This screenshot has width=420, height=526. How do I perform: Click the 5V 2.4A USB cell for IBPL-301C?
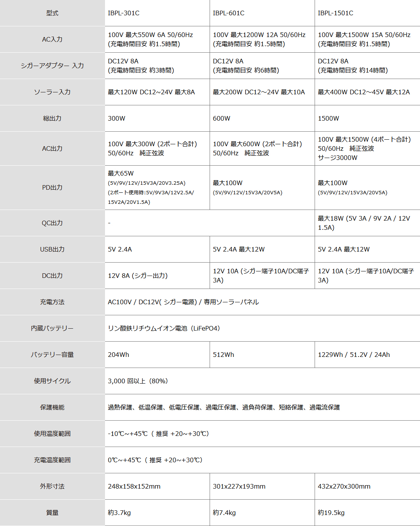[x=157, y=249]
